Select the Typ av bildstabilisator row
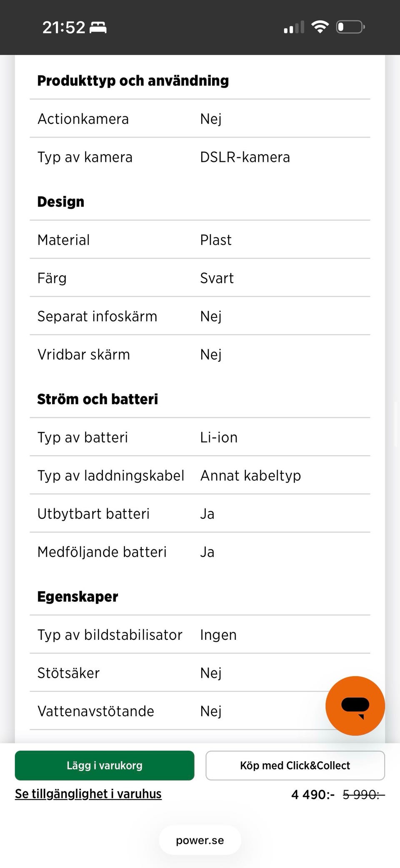This screenshot has width=400, height=868. pos(200,635)
